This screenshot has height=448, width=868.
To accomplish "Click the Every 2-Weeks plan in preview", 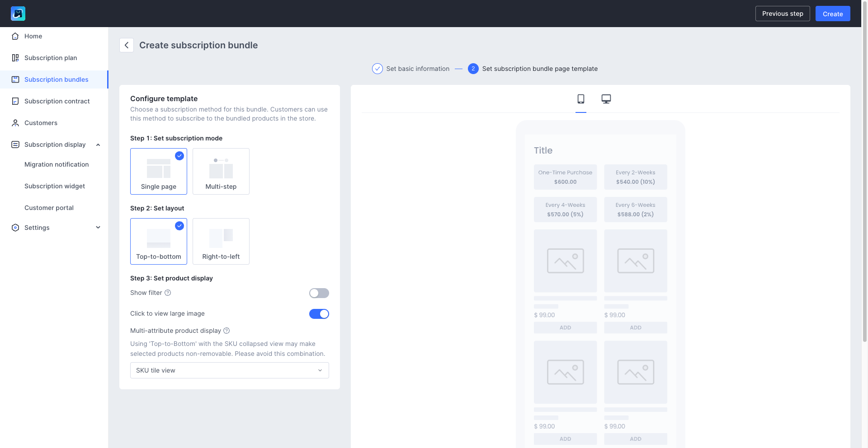I will pos(635,177).
